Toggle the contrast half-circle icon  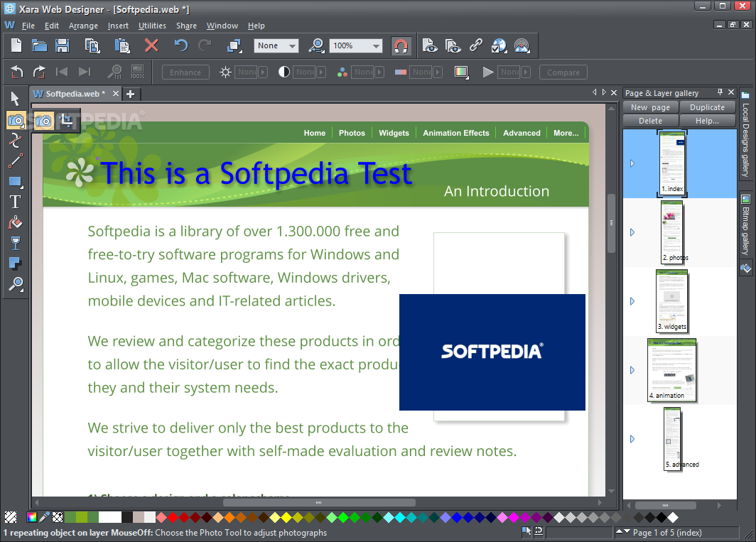(284, 72)
